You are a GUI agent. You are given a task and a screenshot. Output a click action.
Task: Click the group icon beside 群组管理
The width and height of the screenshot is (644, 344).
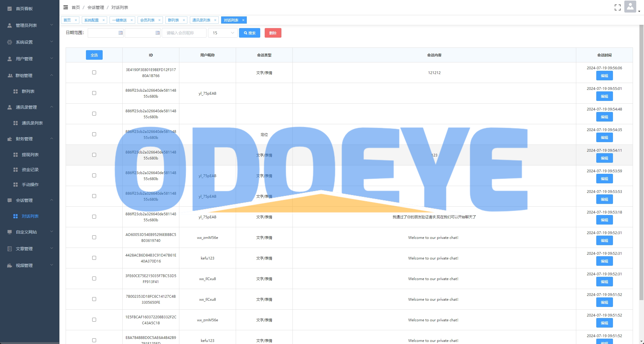tap(10, 76)
